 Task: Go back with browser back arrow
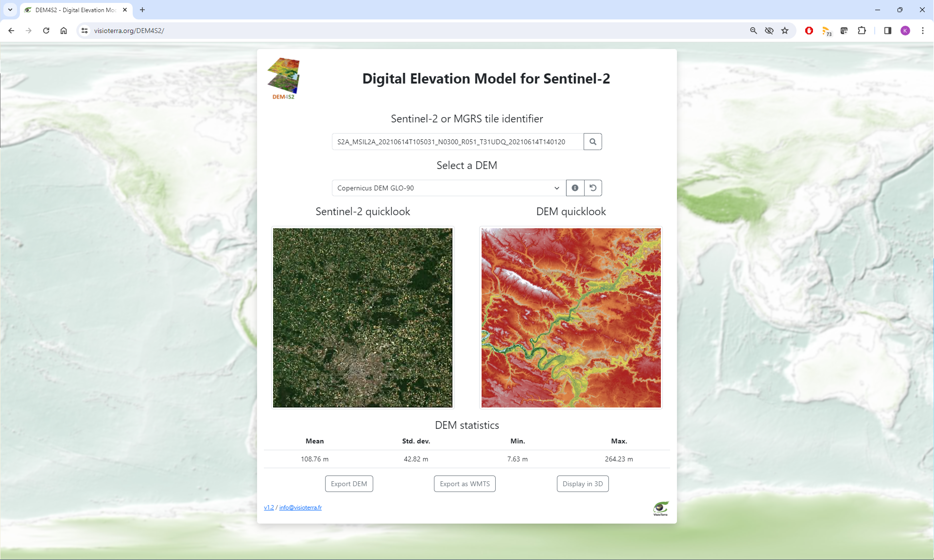tap(11, 31)
